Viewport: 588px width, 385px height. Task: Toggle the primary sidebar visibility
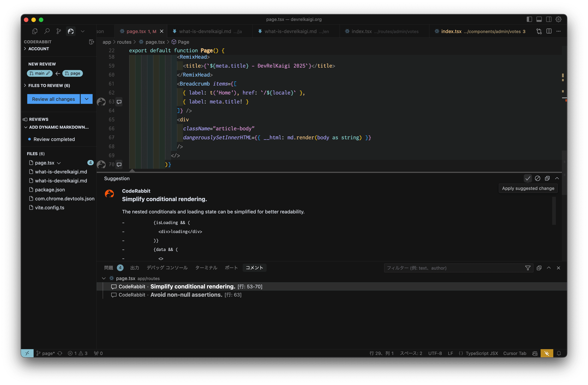click(x=529, y=19)
